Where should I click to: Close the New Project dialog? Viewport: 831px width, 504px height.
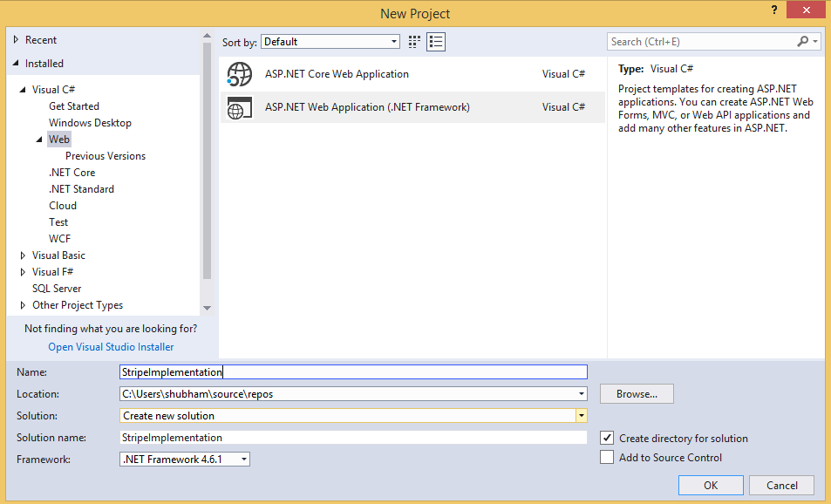(x=806, y=10)
